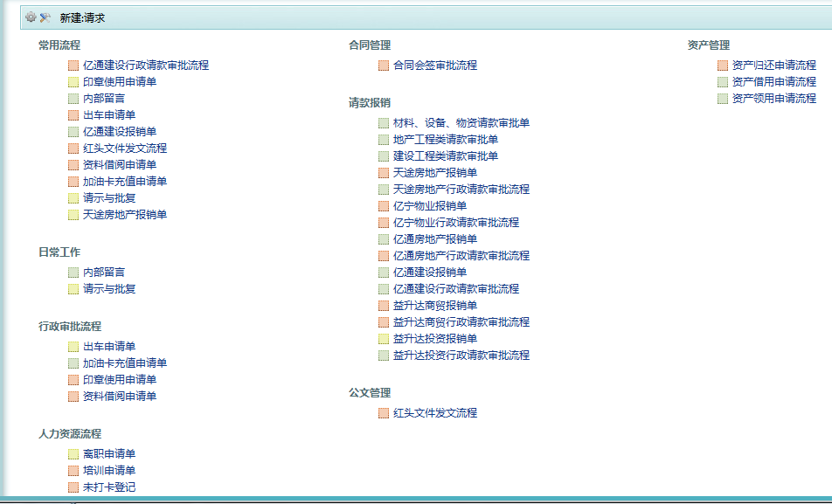Image resolution: width=832 pixels, height=504 pixels.
Task: Click the yellow icon before 益升达投资报销单
Action: tap(384, 339)
